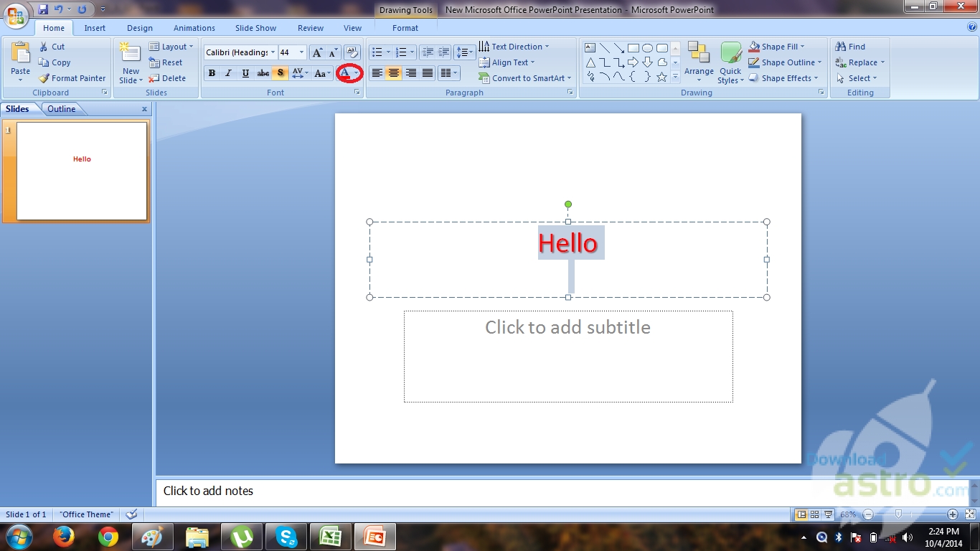Switch to the Animations ribbon tab
This screenshot has height=551, width=980.
(194, 27)
